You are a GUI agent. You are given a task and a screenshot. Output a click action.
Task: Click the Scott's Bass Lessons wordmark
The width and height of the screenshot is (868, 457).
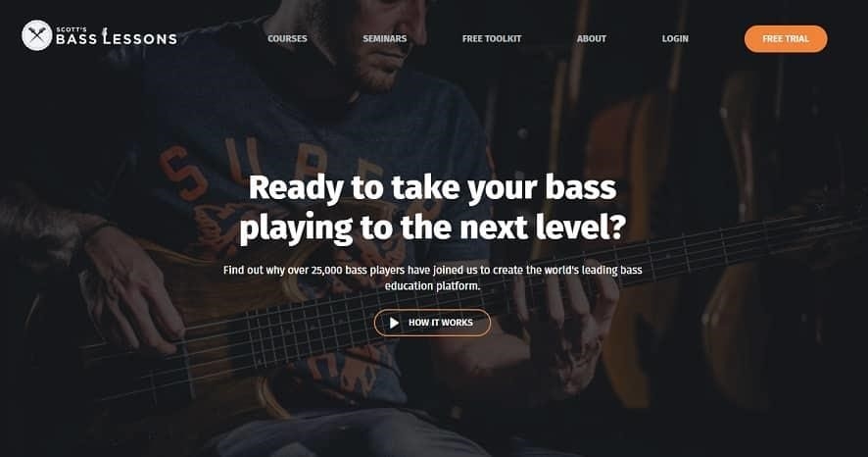[117, 36]
